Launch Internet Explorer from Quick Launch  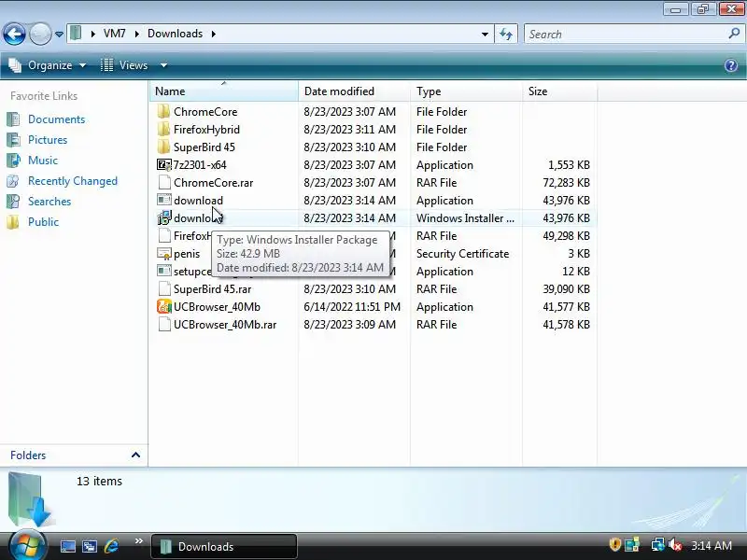(x=111, y=546)
